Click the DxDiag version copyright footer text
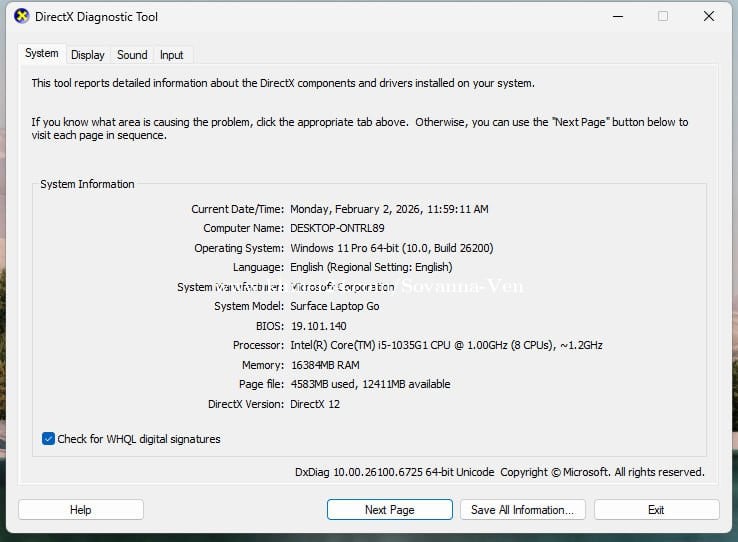Image resolution: width=738 pixels, height=542 pixels. [x=499, y=472]
